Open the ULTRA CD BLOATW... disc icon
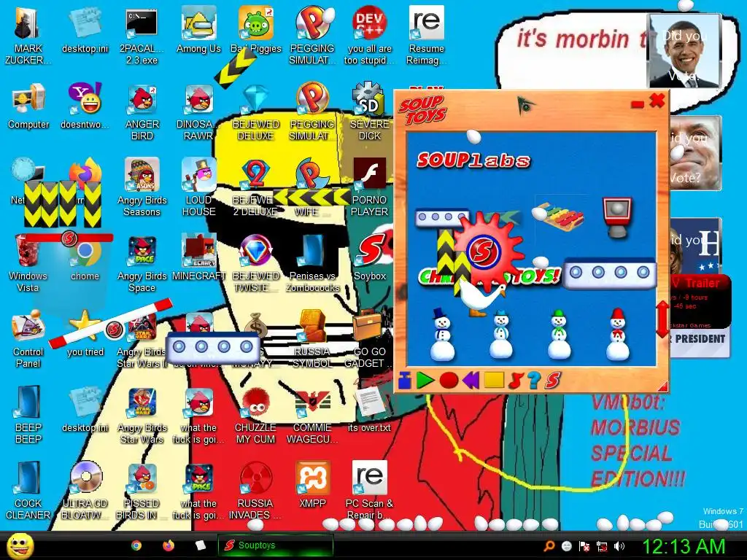The image size is (747, 560). (x=85, y=491)
